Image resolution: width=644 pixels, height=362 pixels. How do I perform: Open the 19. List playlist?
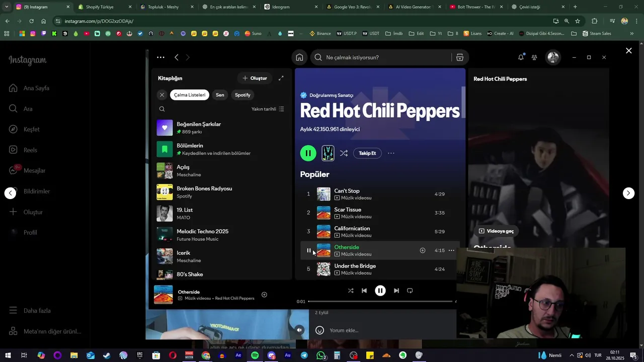[221, 214]
